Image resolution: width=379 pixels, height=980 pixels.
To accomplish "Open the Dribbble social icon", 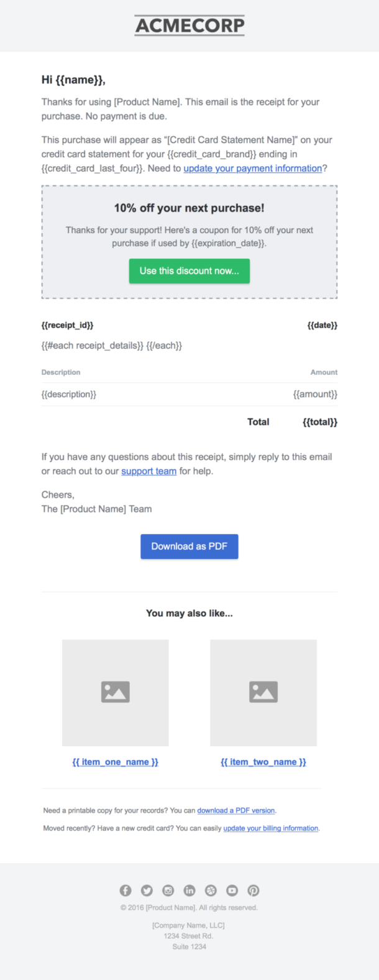I will pos(211,890).
